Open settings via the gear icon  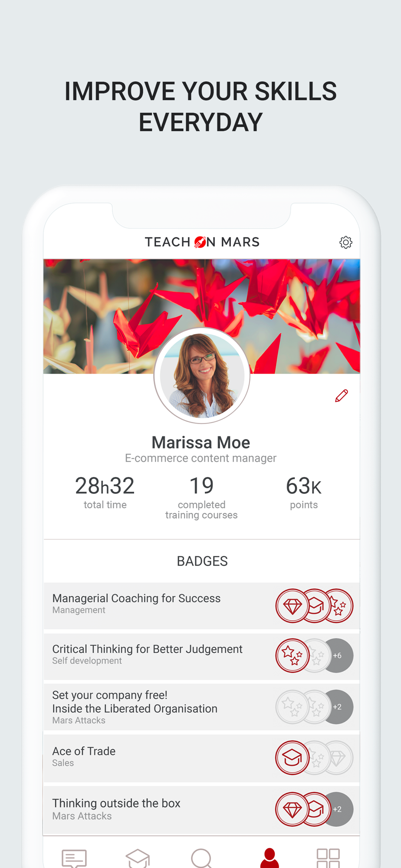345,242
